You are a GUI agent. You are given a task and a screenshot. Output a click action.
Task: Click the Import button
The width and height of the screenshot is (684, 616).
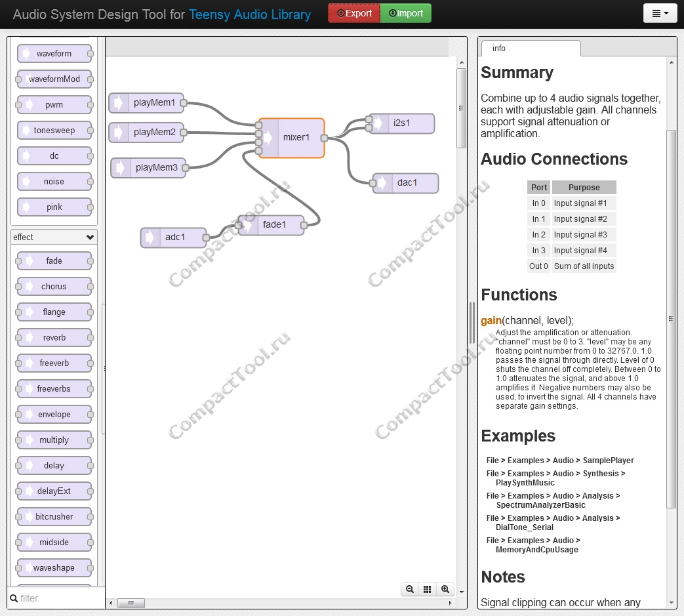point(406,13)
